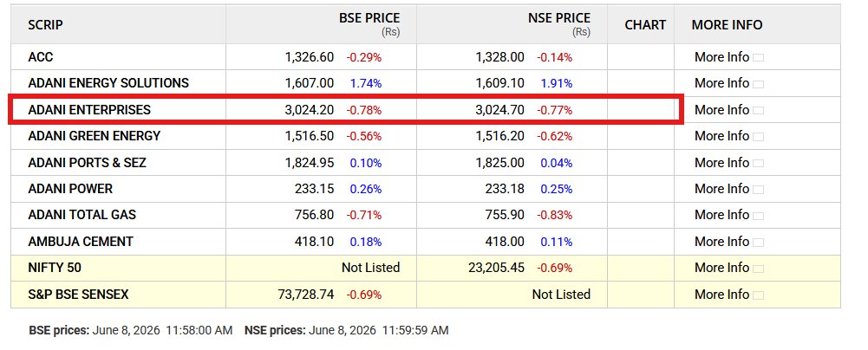Click ACC BSE price 1,326.60
The width and height of the screenshot is (868, 350).
click(310, 57)
